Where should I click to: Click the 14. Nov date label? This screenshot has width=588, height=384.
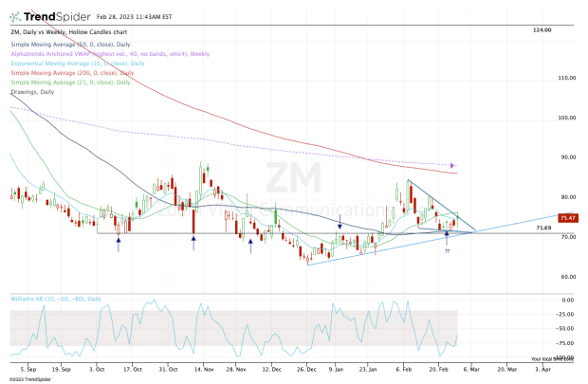pos(204,370)
